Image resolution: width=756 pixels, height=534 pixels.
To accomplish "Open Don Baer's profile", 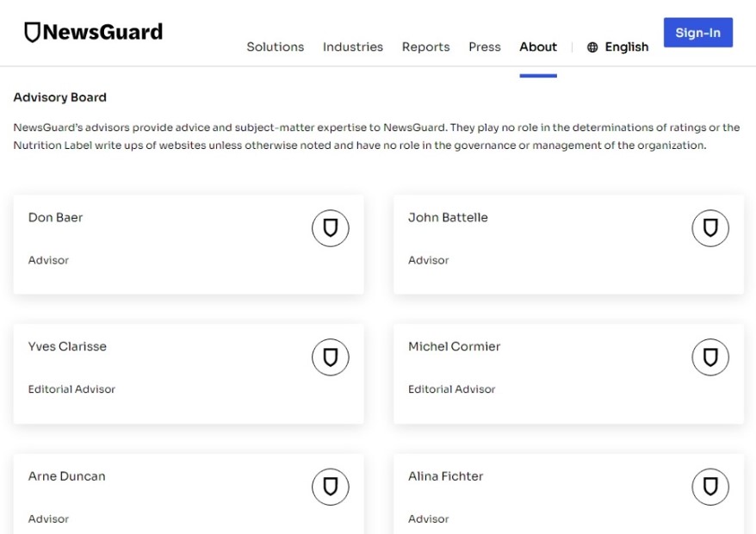I will tap(189, 245).
